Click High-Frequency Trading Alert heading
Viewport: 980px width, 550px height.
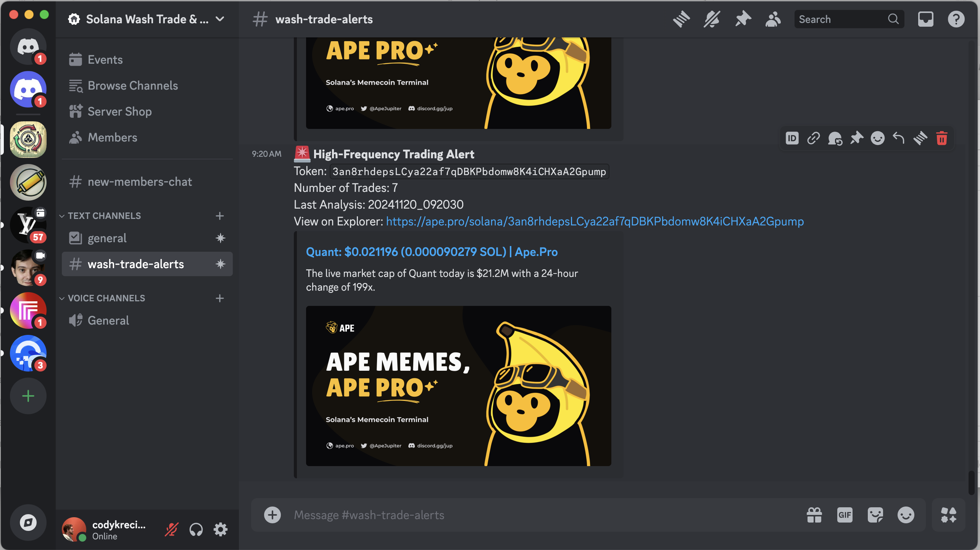[394, 154]
